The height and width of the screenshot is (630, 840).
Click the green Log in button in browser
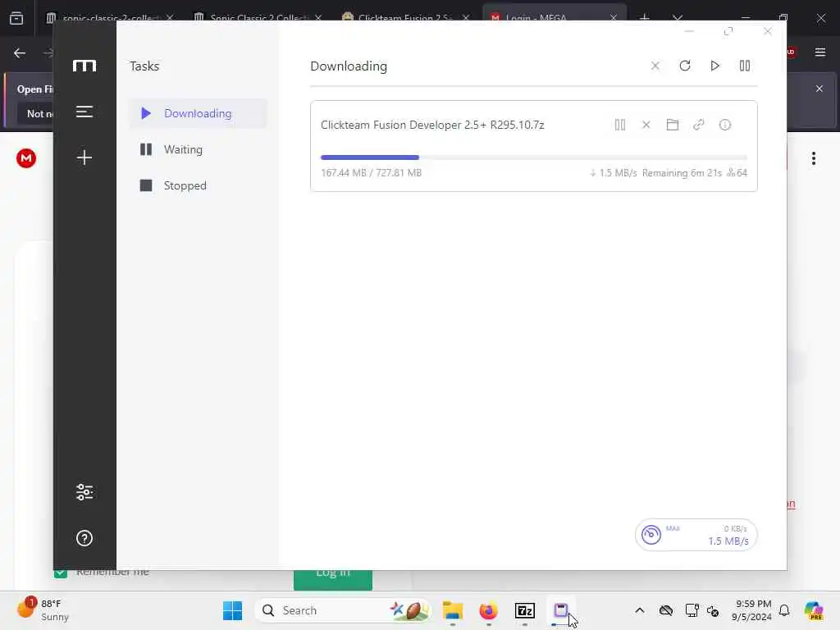pos(333,580)
